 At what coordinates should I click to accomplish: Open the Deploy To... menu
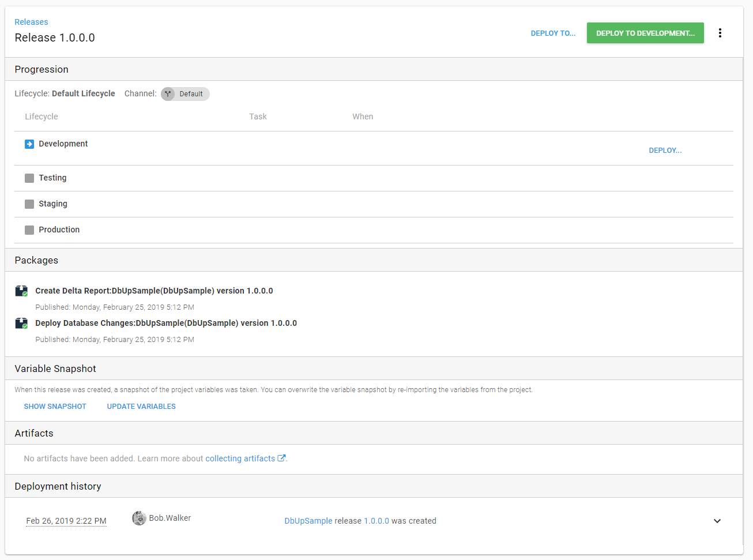coord(552,33)
